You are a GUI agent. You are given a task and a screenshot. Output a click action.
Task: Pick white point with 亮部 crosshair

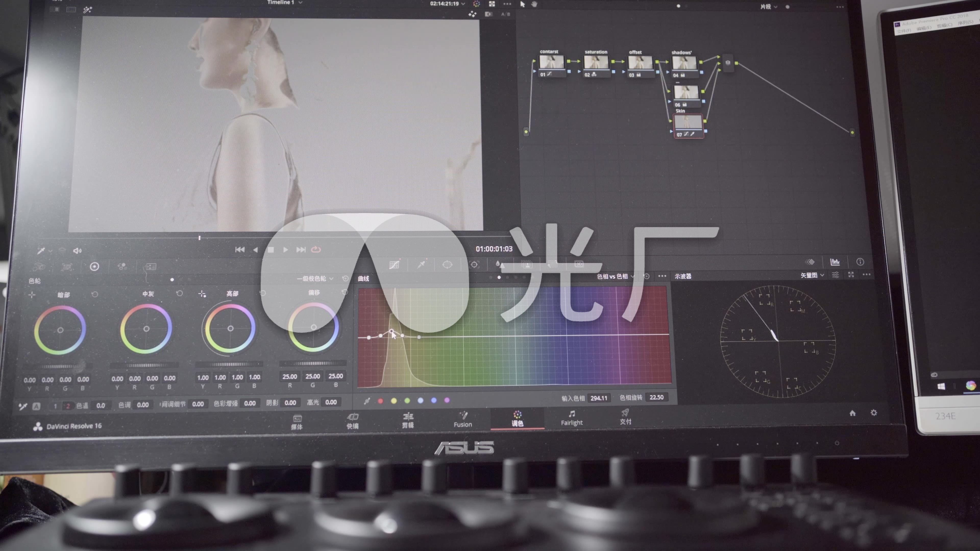tap(202, 294)
